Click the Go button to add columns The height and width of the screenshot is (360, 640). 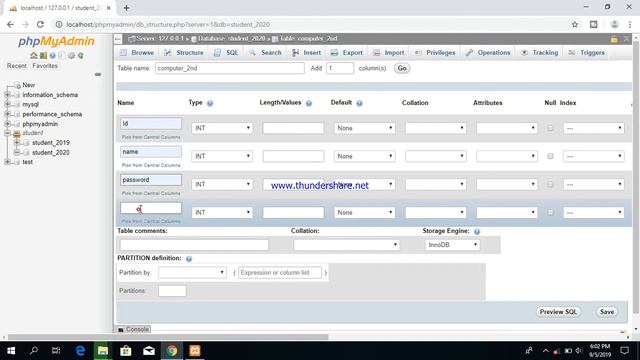pos(402,68)
